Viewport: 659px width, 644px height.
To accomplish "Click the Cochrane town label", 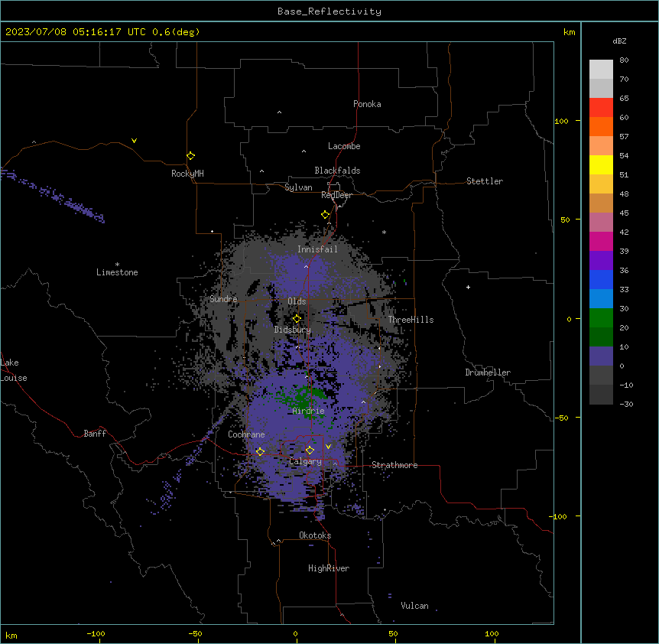I will coord(246,434).
